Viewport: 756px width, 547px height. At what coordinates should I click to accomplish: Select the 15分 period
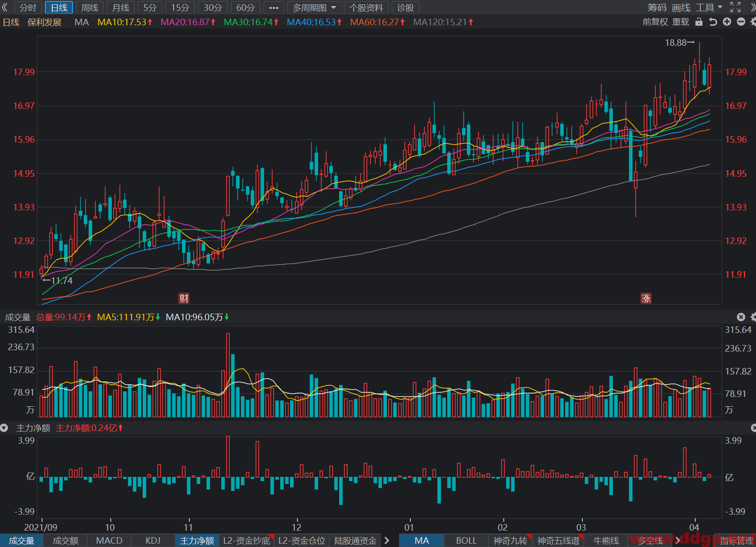(180, 7)
